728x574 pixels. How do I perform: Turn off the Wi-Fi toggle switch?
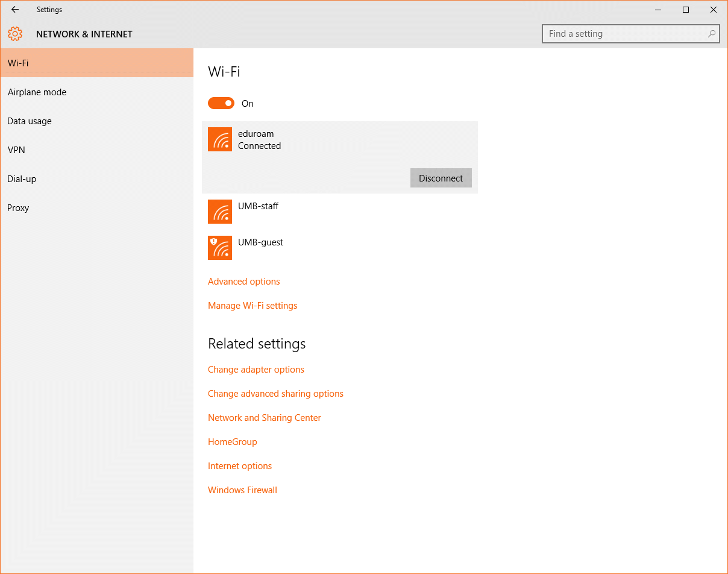[221, 103]
